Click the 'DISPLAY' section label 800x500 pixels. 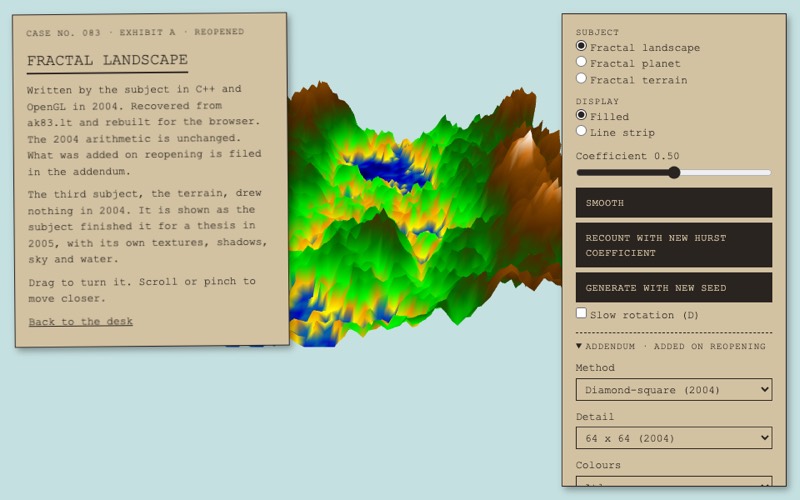[x=597, y=101]
